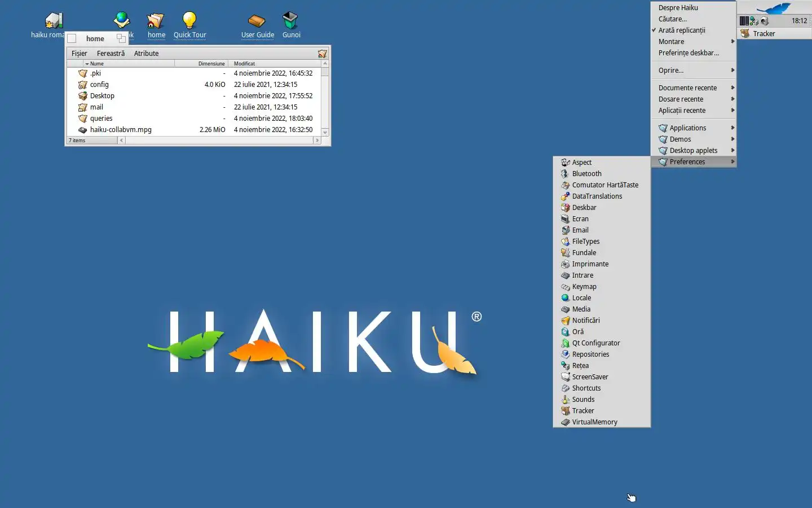
Task: Open Fundale backgrounds preferences
Action: click(602, 253)
